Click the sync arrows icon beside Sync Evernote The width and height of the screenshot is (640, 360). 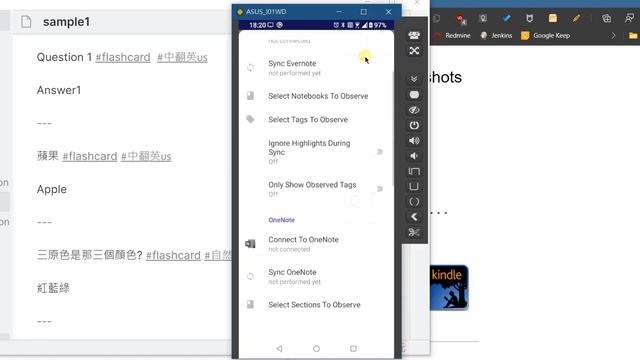point(250,68)
